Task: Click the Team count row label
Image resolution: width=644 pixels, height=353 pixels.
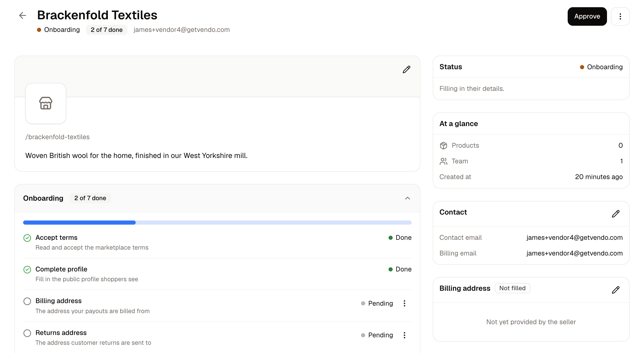Action: 460,161
